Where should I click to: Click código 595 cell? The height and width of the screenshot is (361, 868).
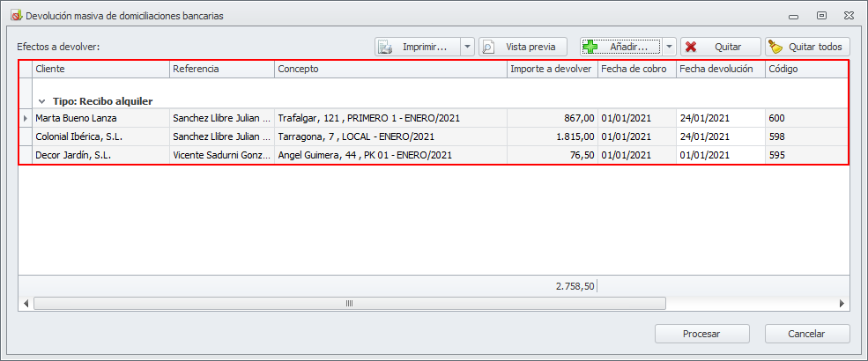point(807,155)
